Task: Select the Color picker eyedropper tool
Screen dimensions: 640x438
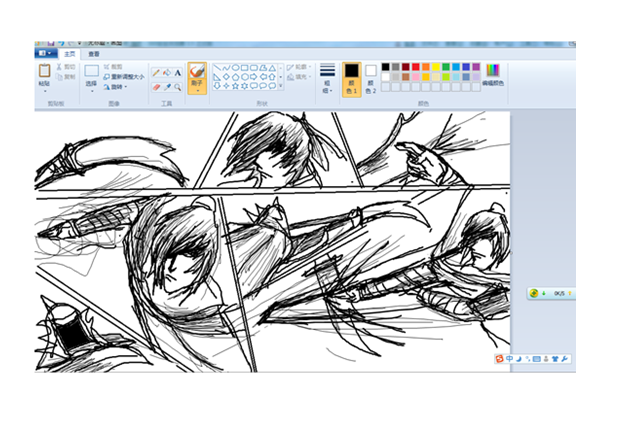Action: tap(167, 87)
